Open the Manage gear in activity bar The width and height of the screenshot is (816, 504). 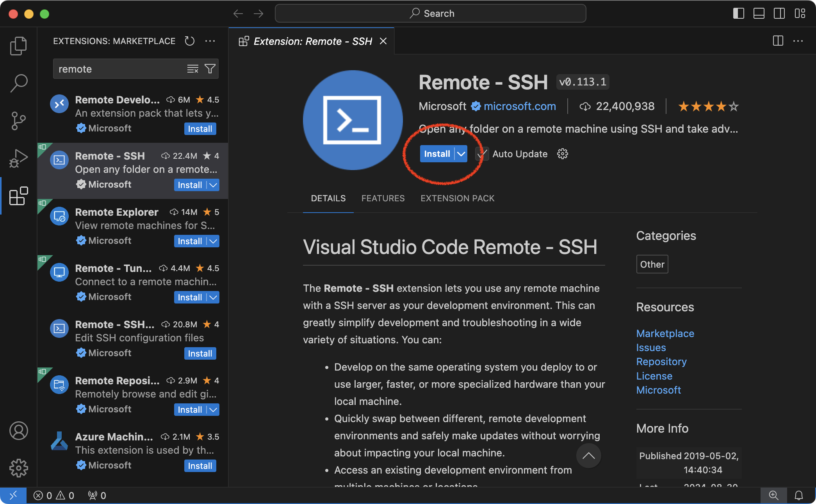tap(18, 468)
